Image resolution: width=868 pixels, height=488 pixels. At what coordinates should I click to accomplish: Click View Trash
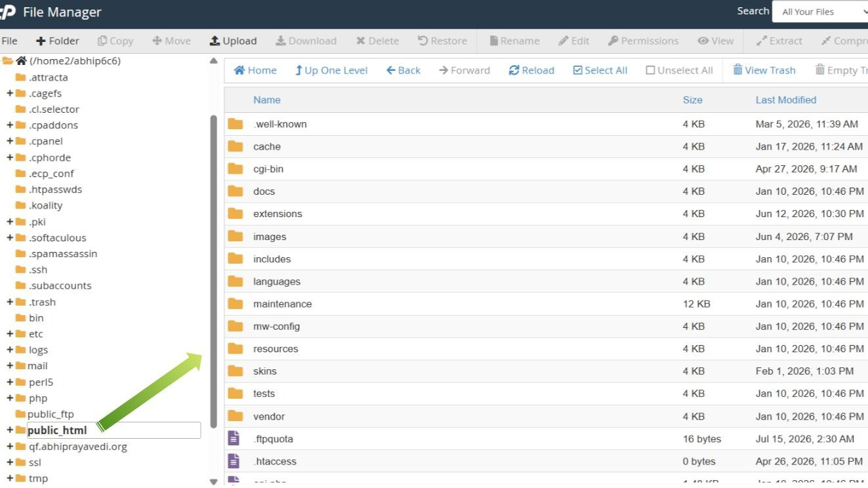764,70
